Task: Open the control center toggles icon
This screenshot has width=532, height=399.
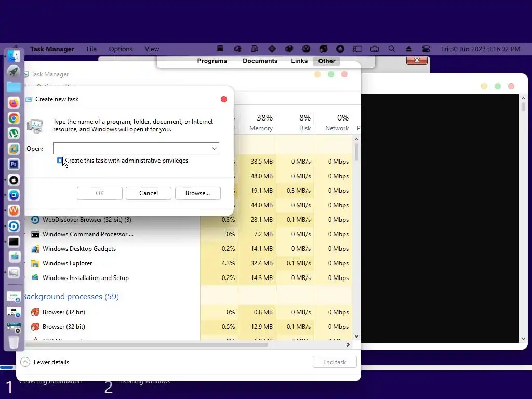Action: (x=426, y=49)
